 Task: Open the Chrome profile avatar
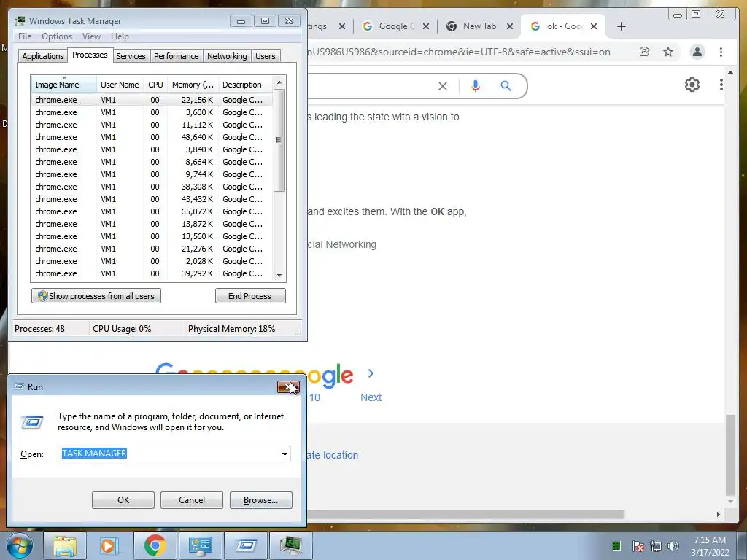(697, 52)
